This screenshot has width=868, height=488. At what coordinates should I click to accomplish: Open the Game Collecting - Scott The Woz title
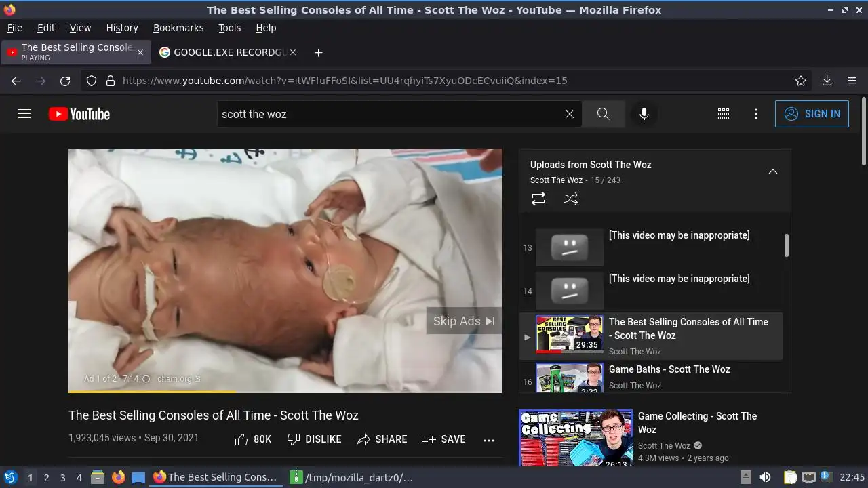tap(697, 423)
